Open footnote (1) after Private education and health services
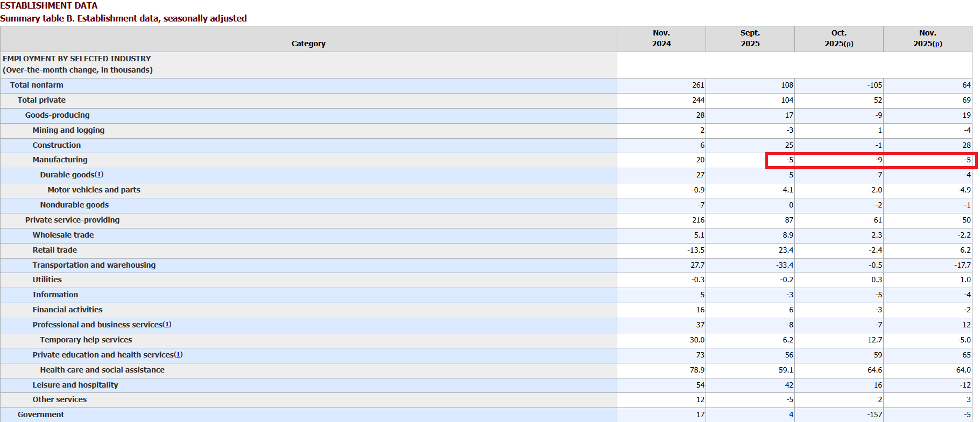This screenshot has width=980, height=422. click(x=178, y=355)
